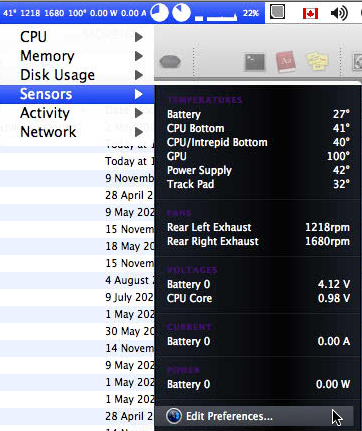Click the 100° reading in menu bar
The image size is (362, 431).
(x=77, y=13)
